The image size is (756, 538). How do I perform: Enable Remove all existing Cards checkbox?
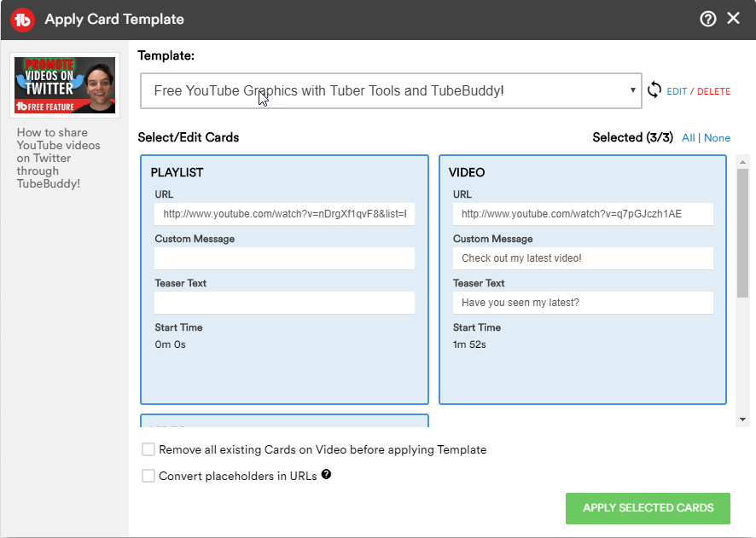point(148,449)
